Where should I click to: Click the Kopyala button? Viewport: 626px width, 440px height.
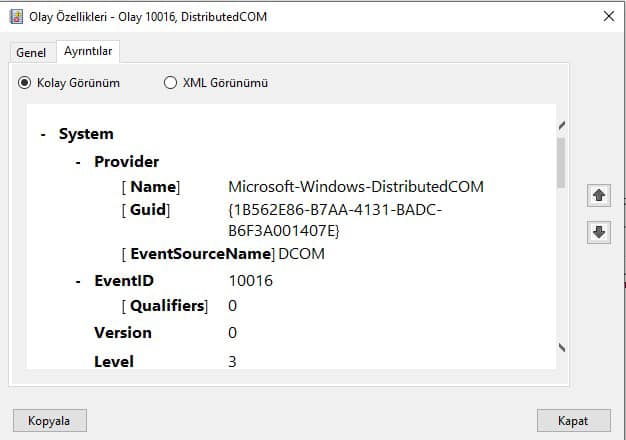pos(50,420)
